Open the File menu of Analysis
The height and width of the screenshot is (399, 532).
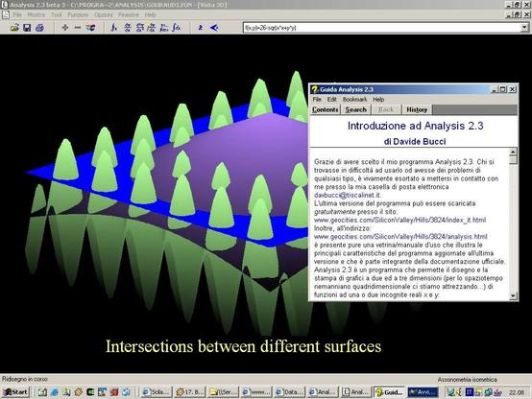pyautogui.click(x=17, y=15)
